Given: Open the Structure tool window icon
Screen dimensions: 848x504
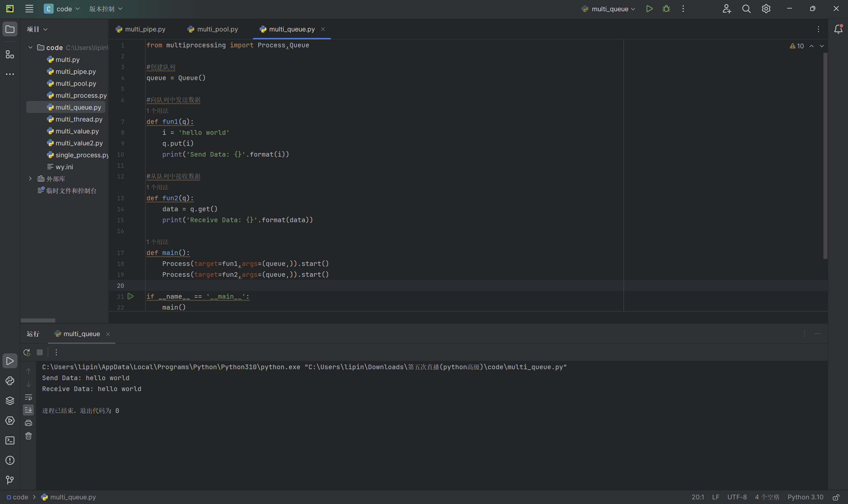Looking at the screenshot, I should pos(10,54).
